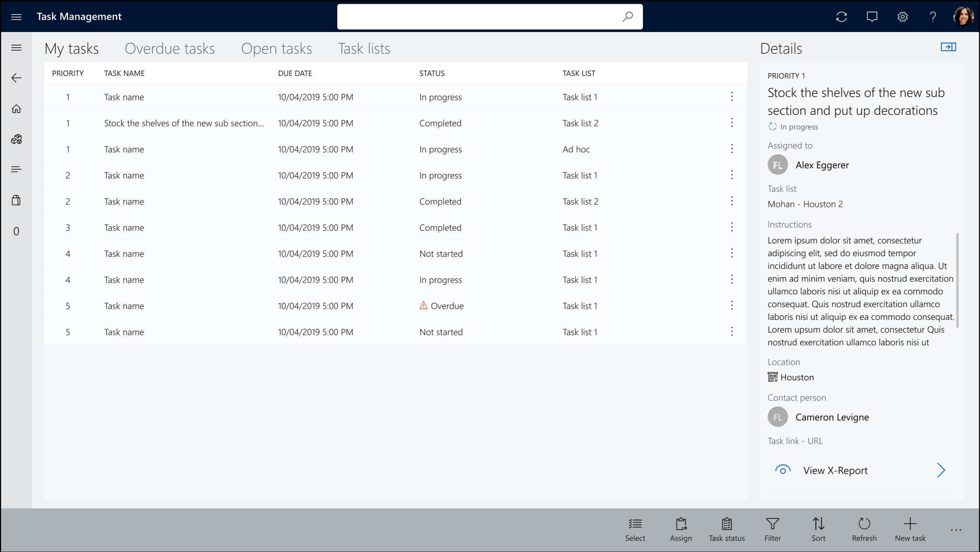980x552 pixels.
Task: Open context menu for overdue Task name row
Action: coord(732,305)
